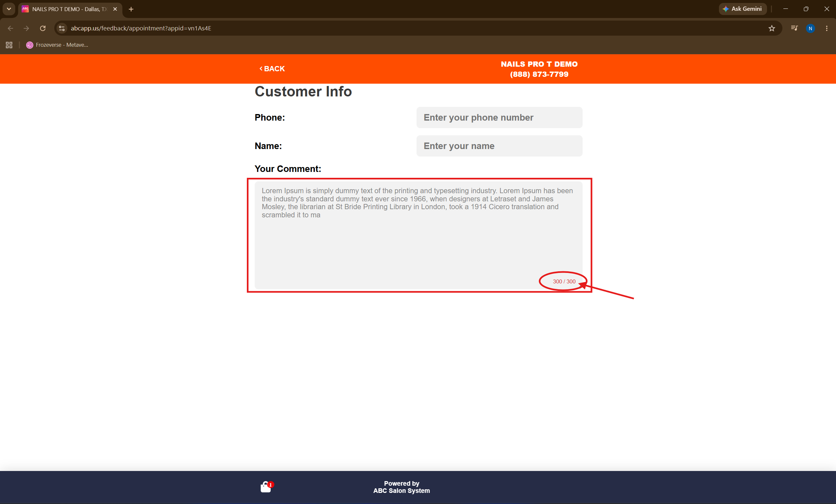Bookmark this page with the star icon
The width and height of the screenshot is (836, 504).
pyautogui.click(x=772, y=28)
